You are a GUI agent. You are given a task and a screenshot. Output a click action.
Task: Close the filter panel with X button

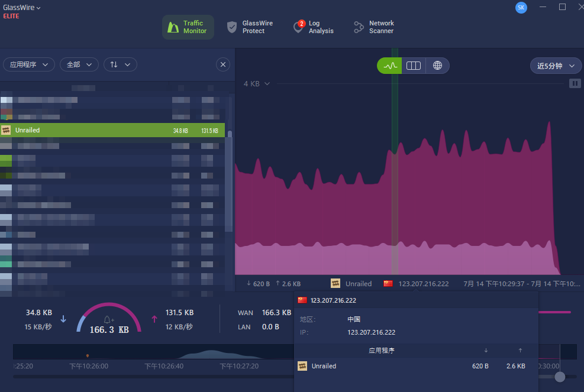222,65
